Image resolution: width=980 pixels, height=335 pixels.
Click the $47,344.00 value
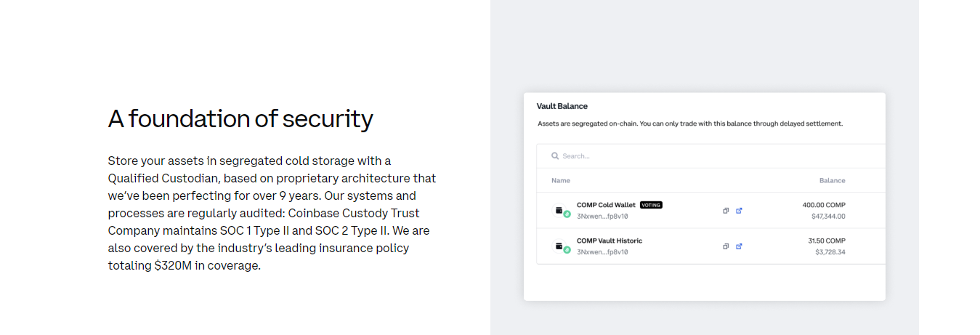point(828,216)
